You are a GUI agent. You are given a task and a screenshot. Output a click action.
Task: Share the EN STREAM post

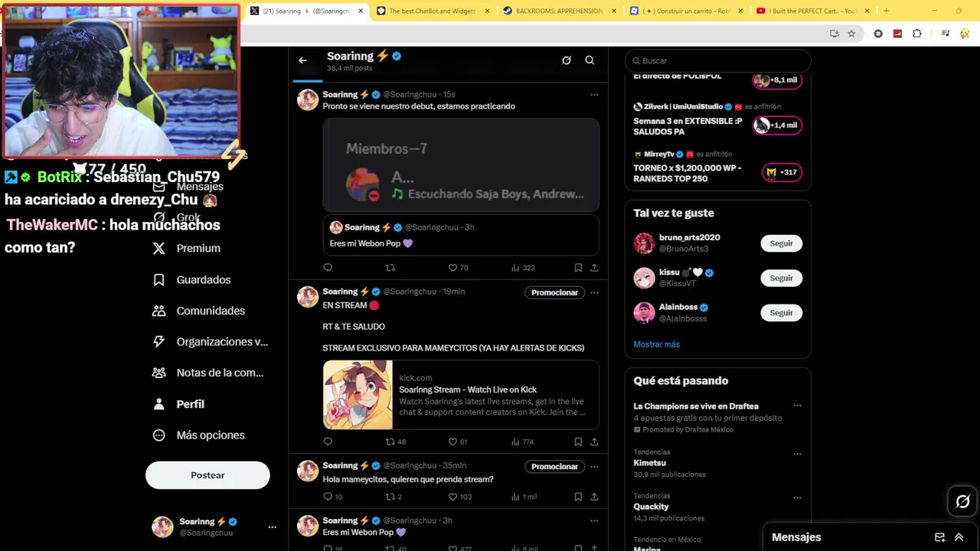[594, 442]
